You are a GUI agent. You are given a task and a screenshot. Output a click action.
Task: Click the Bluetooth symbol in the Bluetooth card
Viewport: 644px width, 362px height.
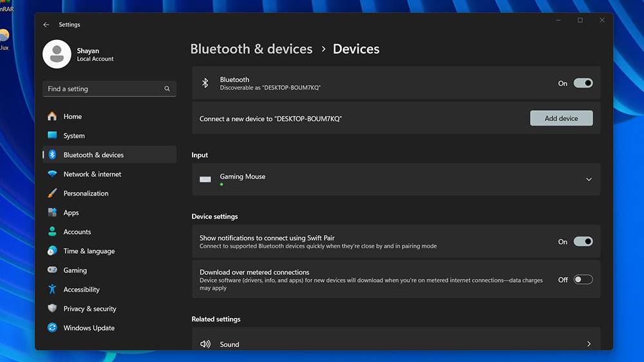[x=205, y=83]
